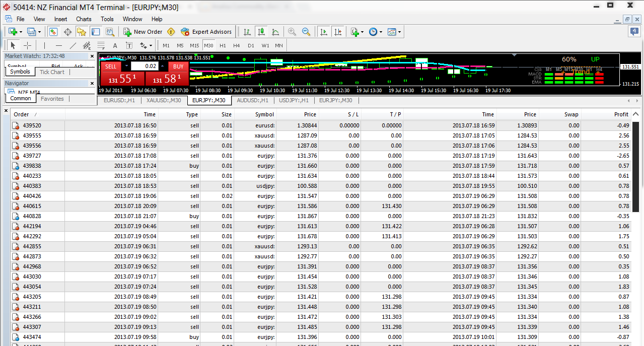Zoom in on the chart
Viewport: 644px width, 346px height.
[x=292, y=32]
